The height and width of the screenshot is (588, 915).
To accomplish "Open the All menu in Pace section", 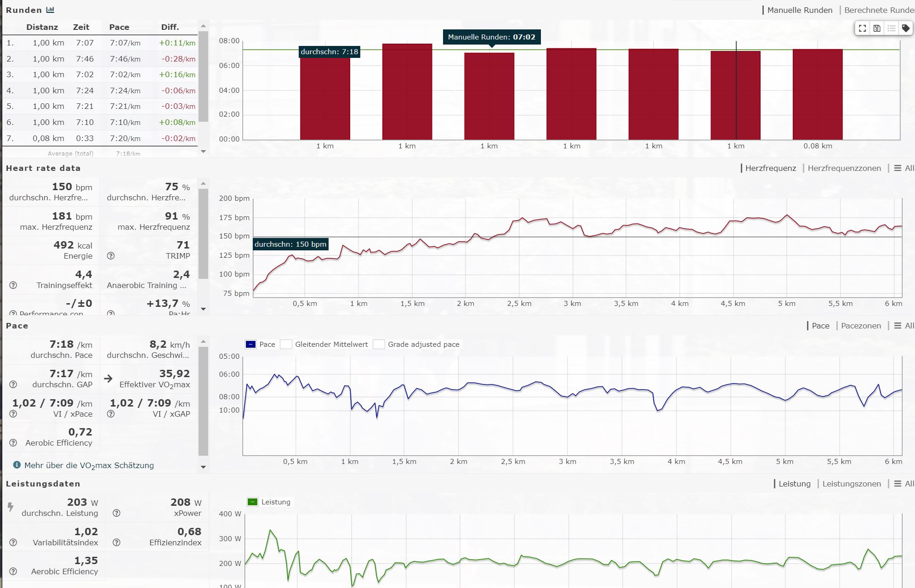I will click(904, 326).
